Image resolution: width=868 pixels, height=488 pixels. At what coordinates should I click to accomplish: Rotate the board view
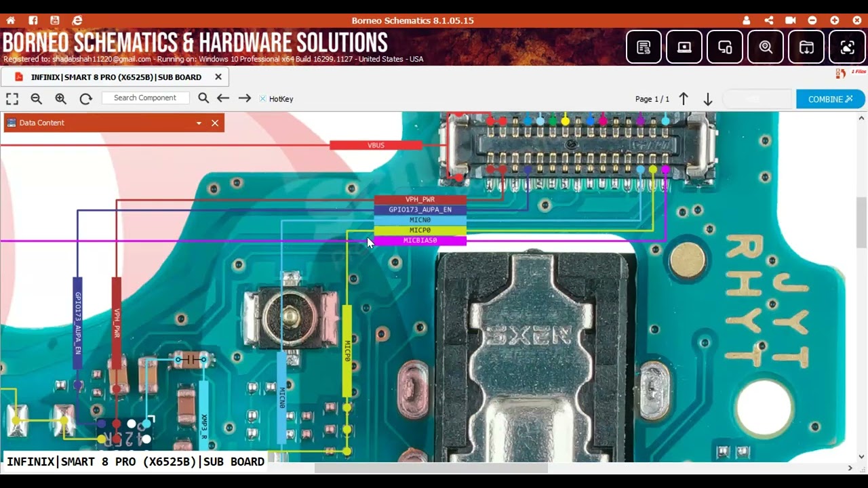click(x=85, y=99)
